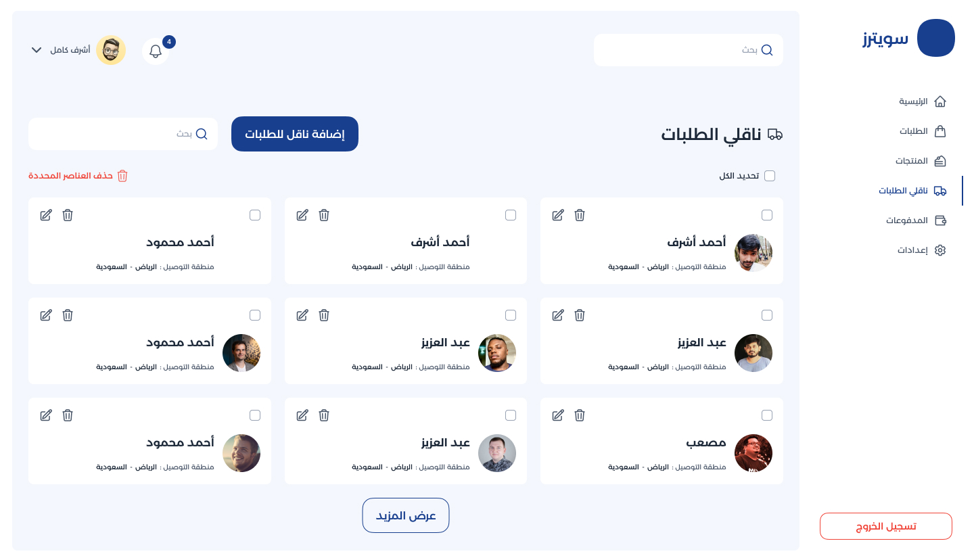Image resolution: width=974 pixels, height=560 pixels.
Task: Check the checkbox on the مصعب carrier card
Action: click(767, 415)
